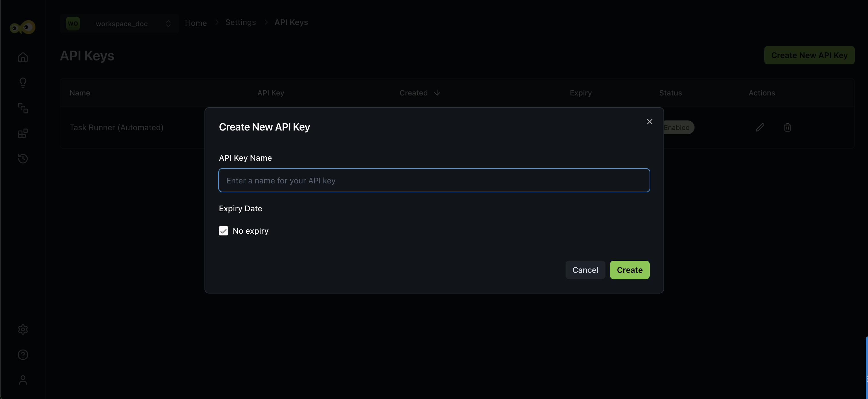Click the home icon in sidebar

23,57
